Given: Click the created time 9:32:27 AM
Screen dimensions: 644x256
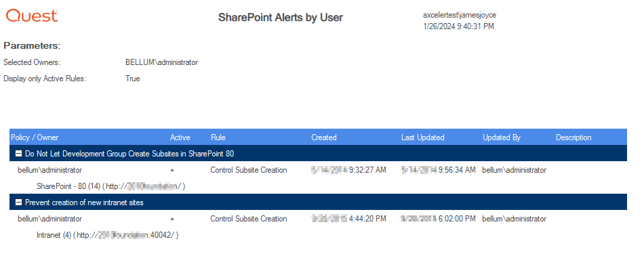Looking at the screenshot, I should 367,170.
